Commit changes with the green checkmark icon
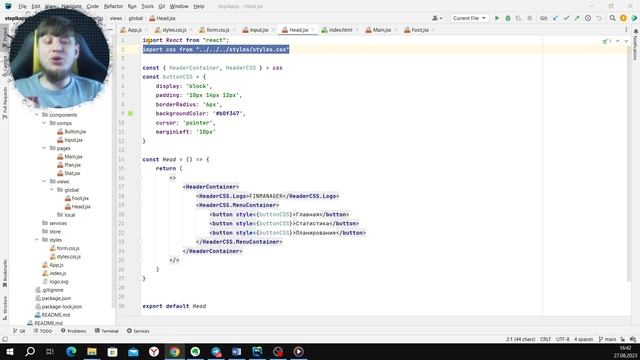 pos(566,18)
